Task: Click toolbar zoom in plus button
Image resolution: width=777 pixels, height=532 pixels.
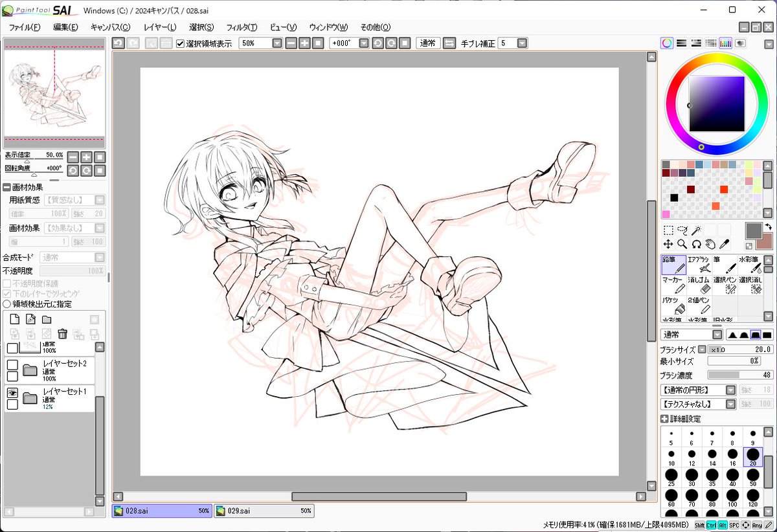Action: (x=304, y=43)
